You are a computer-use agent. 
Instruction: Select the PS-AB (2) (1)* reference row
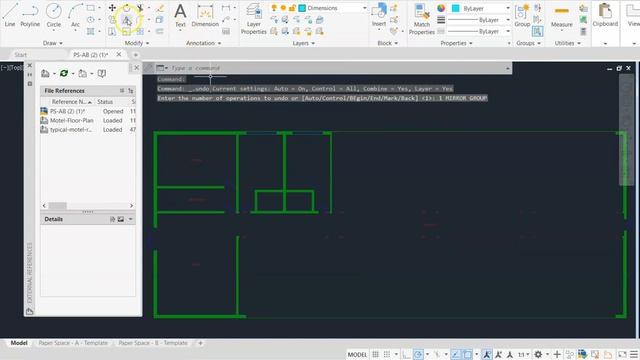click(x=88, y=111)
